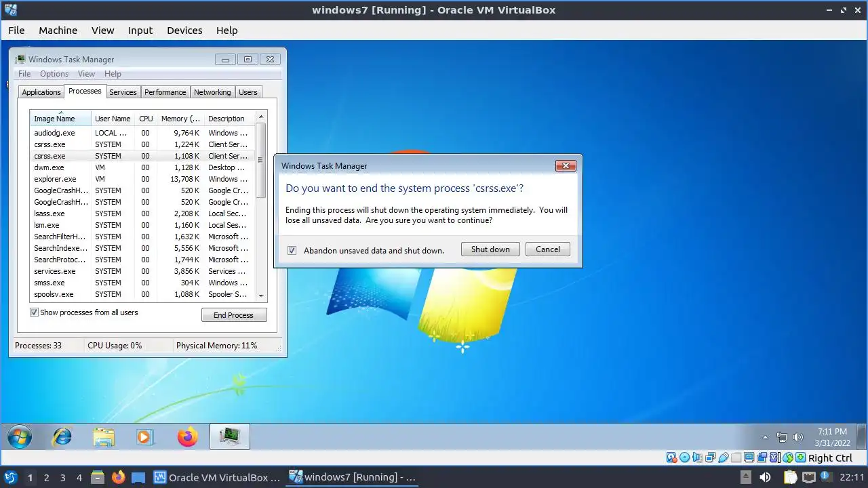Switch to the Applications tab

click(x=41, y=92)
